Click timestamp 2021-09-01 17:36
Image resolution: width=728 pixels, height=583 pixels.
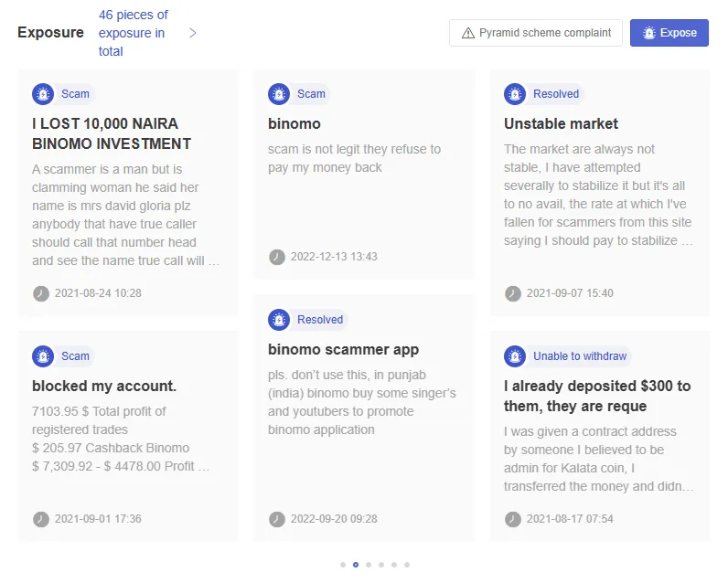click(x=98, y=519)
